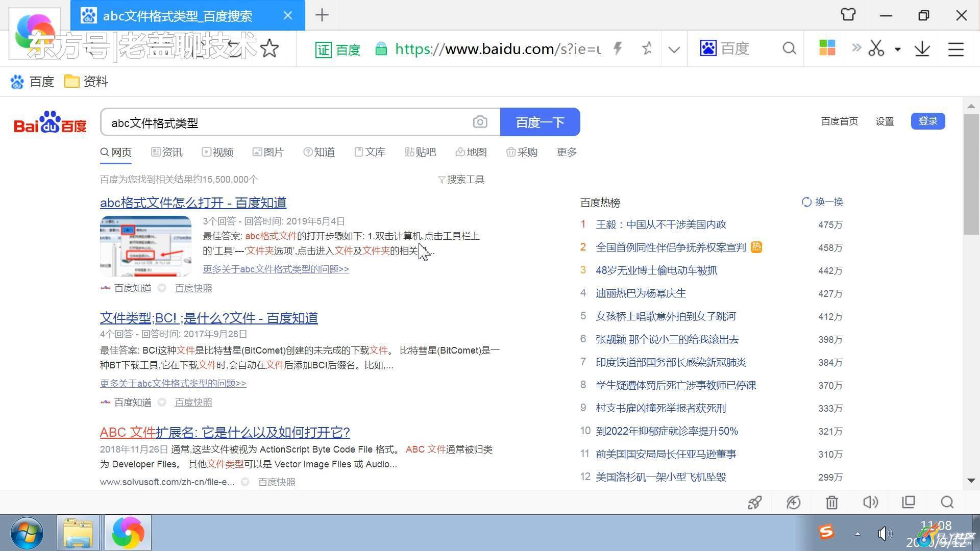Click the 证 百度 site certificate badge

click(338, 49)
